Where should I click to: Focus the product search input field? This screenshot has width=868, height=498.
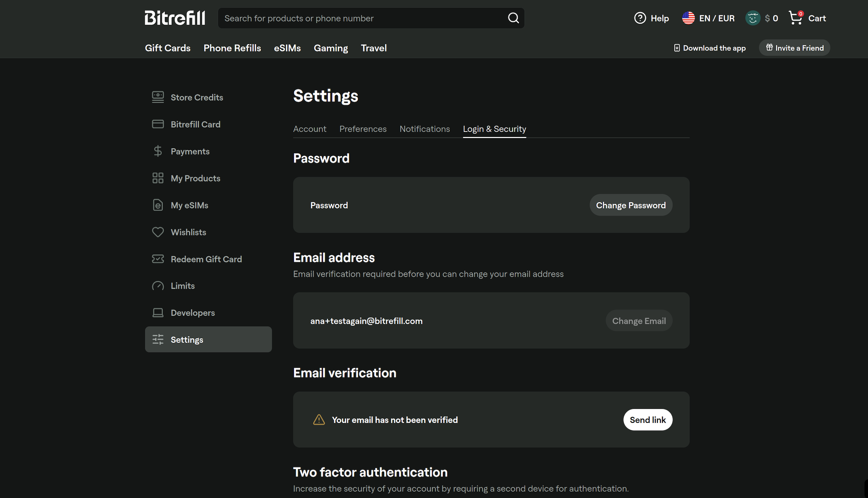point(363,18)
